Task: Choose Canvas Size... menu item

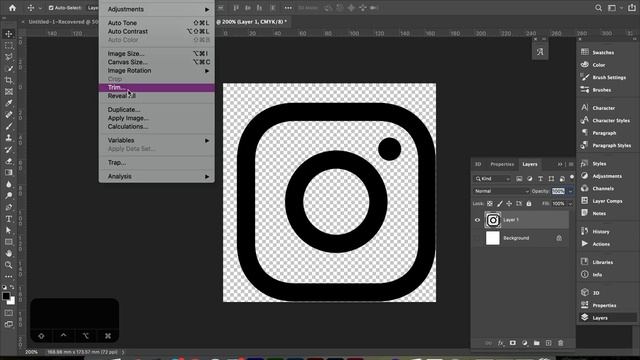Action: [x=156, y=62]
